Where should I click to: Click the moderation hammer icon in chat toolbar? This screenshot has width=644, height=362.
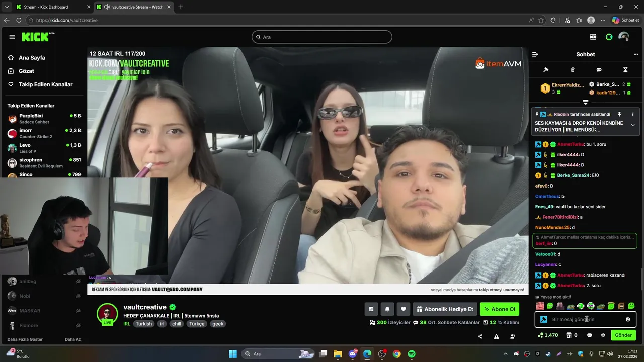[x=546, y=70]
